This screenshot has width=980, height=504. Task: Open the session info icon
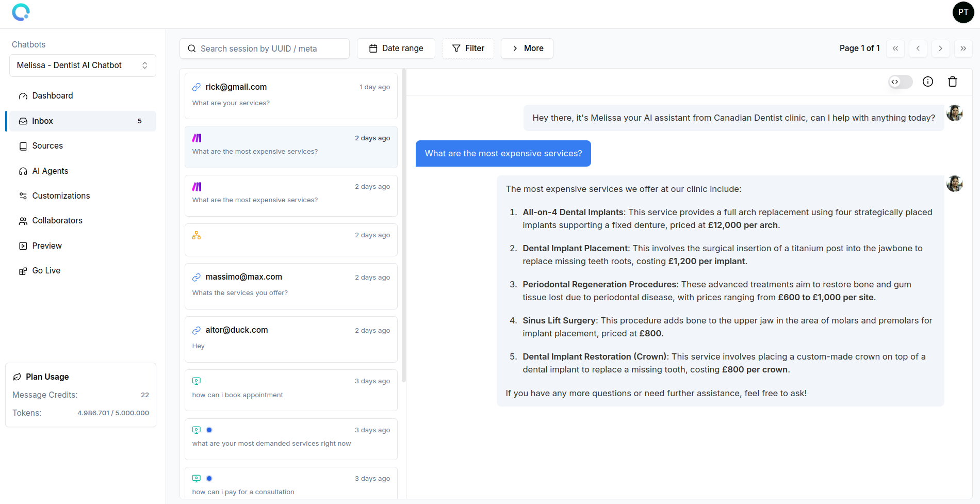point(927,82)
